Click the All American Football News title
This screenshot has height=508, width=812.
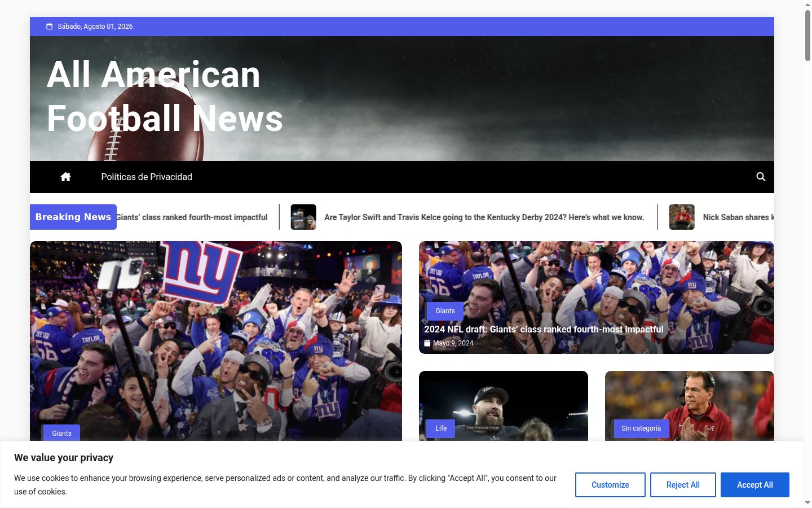pos(165,97)
